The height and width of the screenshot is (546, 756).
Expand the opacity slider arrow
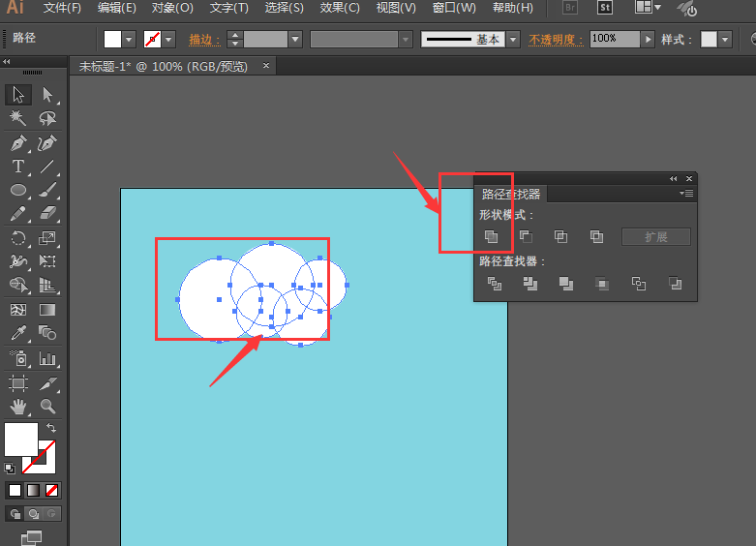(x=648, y=39)
